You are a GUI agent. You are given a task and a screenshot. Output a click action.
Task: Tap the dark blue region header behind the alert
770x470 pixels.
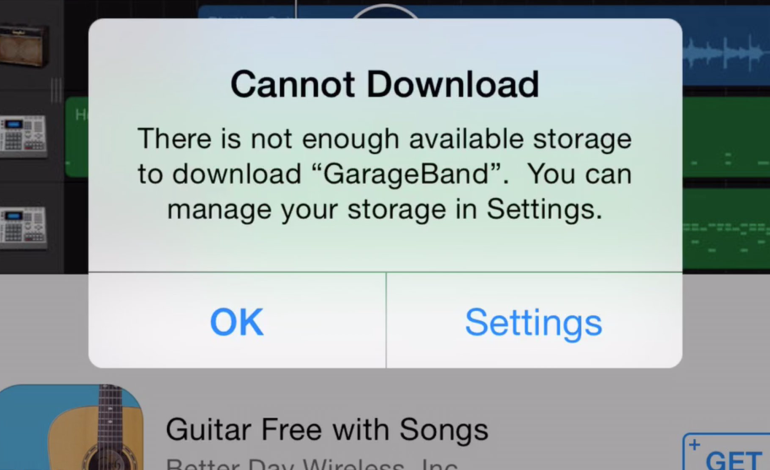(246, 12)
